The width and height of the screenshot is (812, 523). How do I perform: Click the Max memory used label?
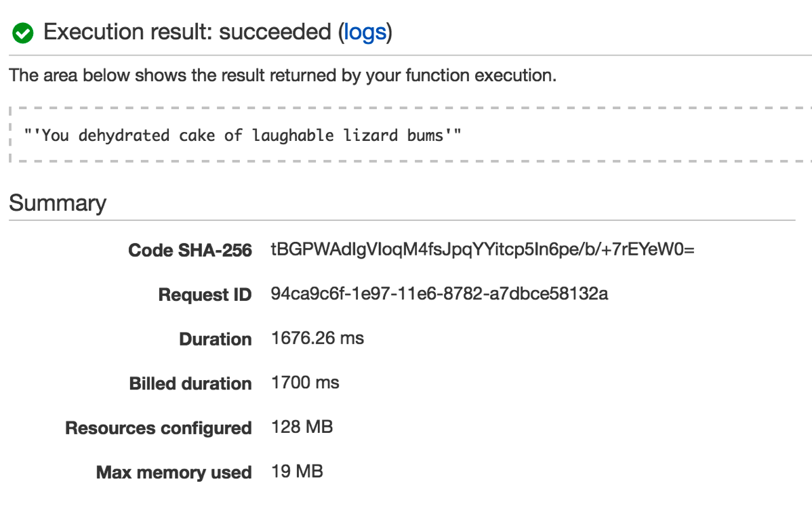pyautogui.click(x=174, y=472)
